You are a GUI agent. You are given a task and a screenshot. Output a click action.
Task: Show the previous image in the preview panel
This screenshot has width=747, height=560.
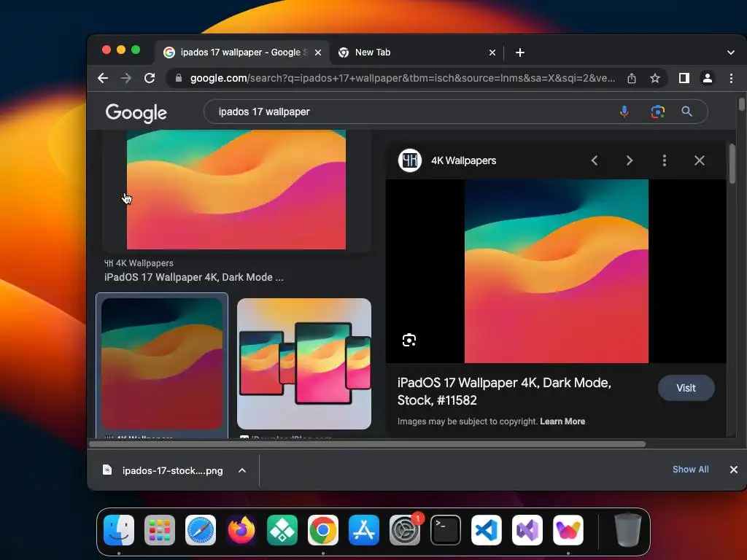pyautogui.click(x=595, y=160)
